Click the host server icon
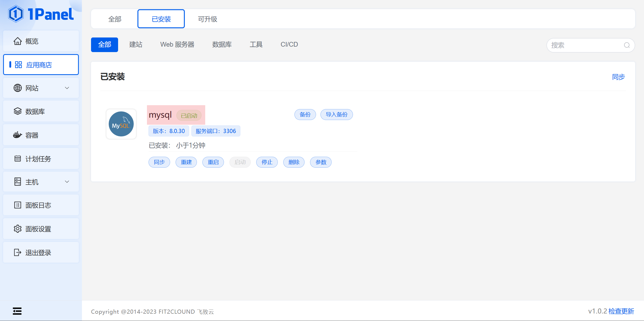644x321 pixels. [x=18, y=182]
